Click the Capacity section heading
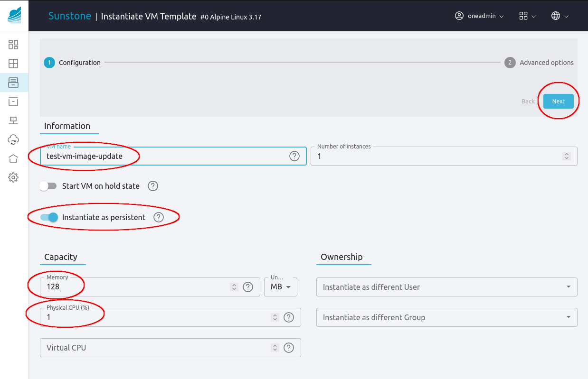Screen dimensions: 588x379 point(61,257)
